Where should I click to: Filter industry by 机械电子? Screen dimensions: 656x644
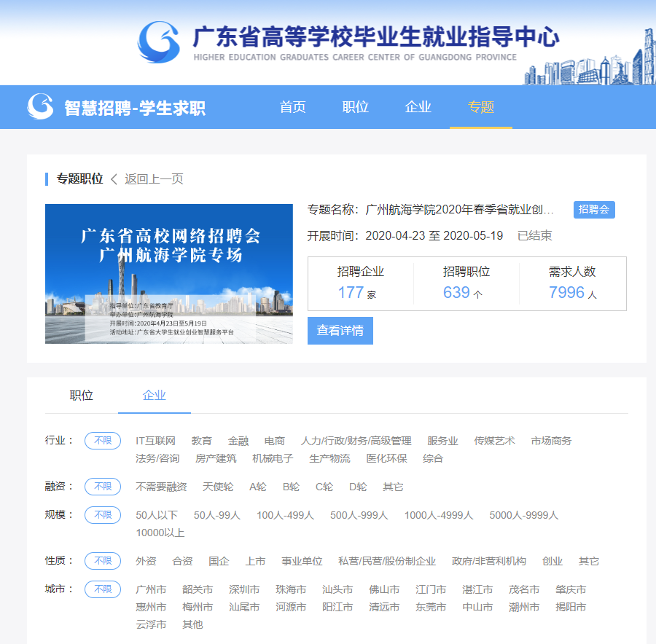273,459
